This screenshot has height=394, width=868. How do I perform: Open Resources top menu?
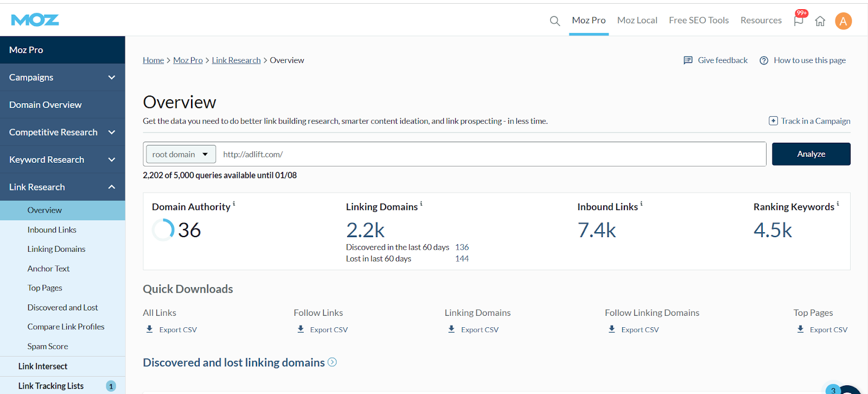point(761,20)
